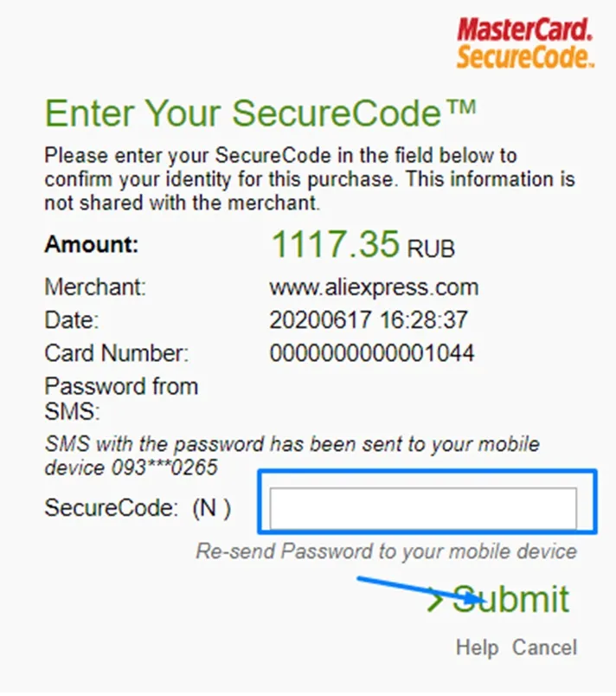Click the SMS sent notice text
The height and width of the screenshot is (696, 616).
tap(292, 455)
